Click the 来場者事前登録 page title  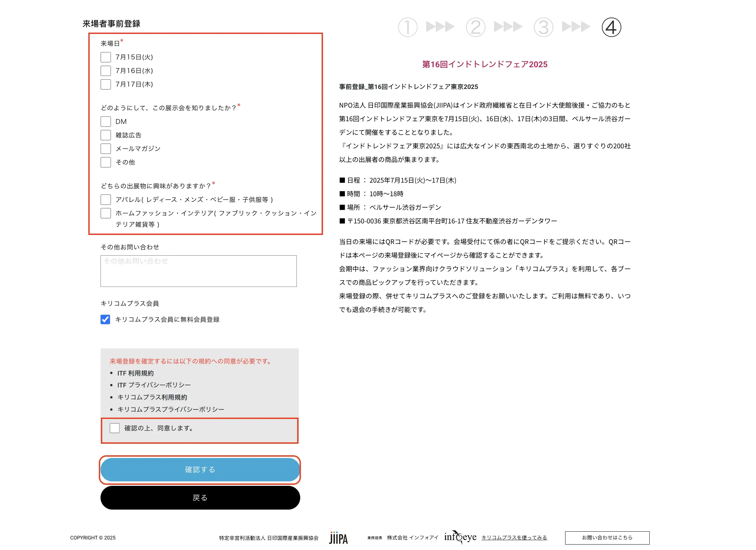tap(111, 24)
